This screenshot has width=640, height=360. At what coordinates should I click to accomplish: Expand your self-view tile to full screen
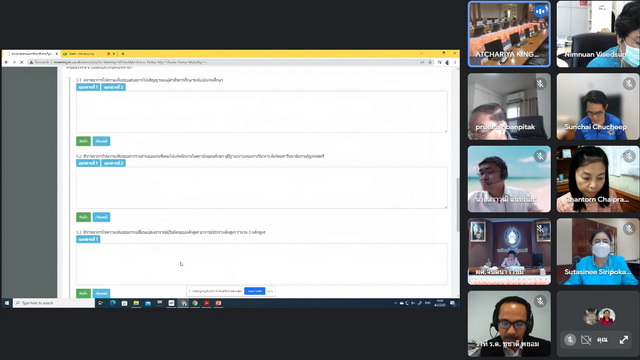click(623, 340)
